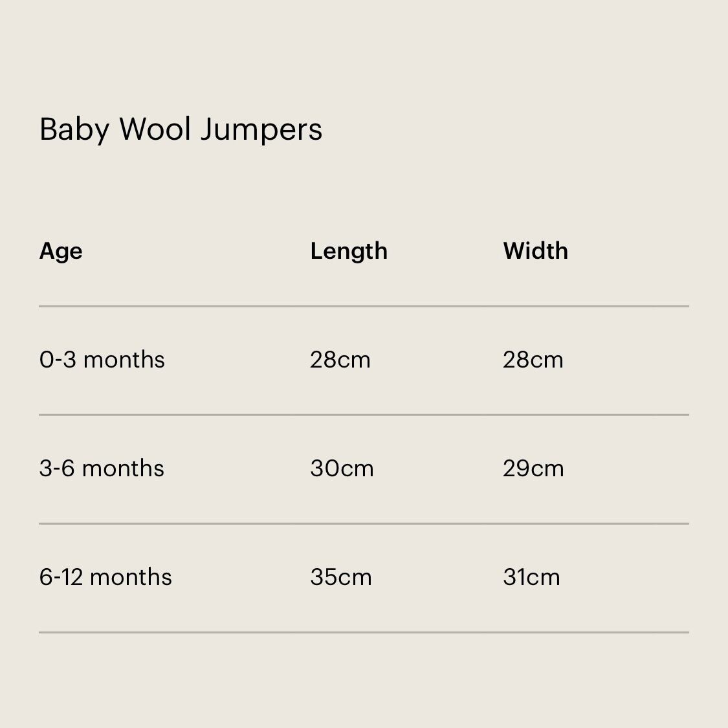Screen dimensions: 728x728
Task: Click the divider line below the 3-6 months row
Action: [364, 524]
